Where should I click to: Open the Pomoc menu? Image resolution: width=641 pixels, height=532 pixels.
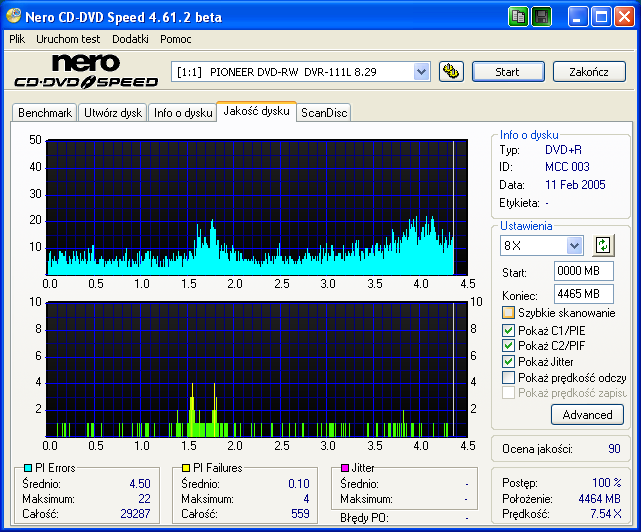point(176,39)
